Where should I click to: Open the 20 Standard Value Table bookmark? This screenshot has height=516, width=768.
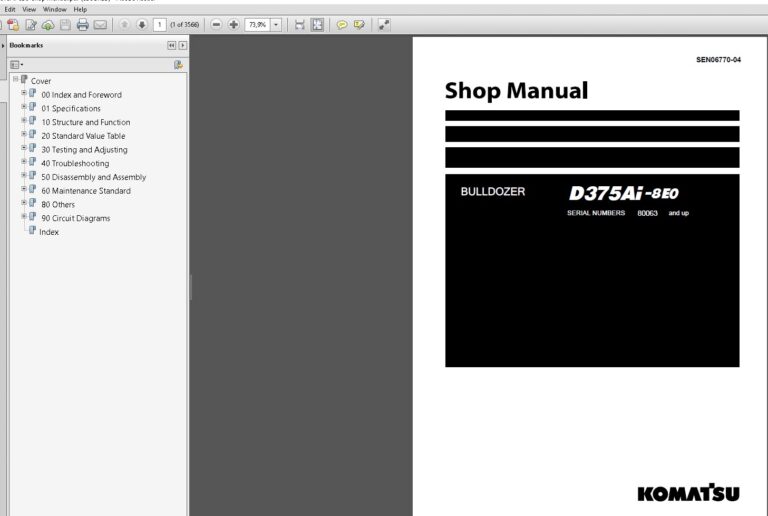point(83,136)
